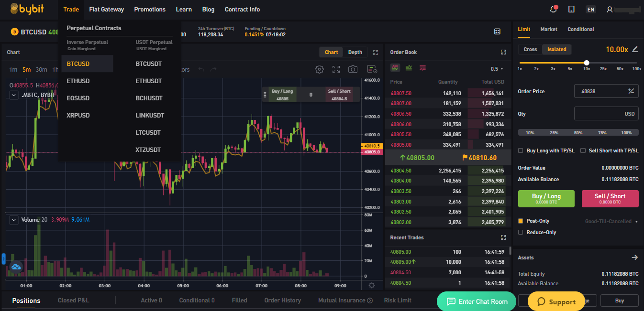Show only sell orders in order book
This screenshot has height=311, width=644.
coord(422,68)
